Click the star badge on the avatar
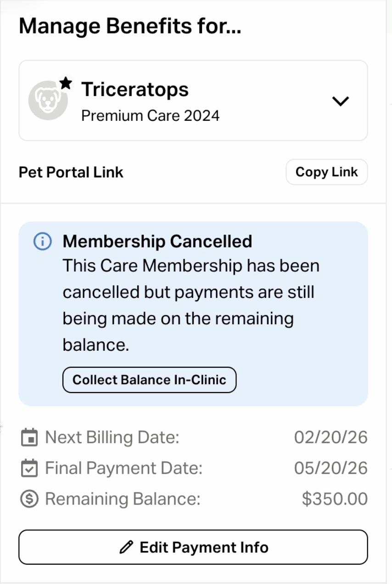The height and width of the screenshot is (584, 392). [x=66, y=83]
